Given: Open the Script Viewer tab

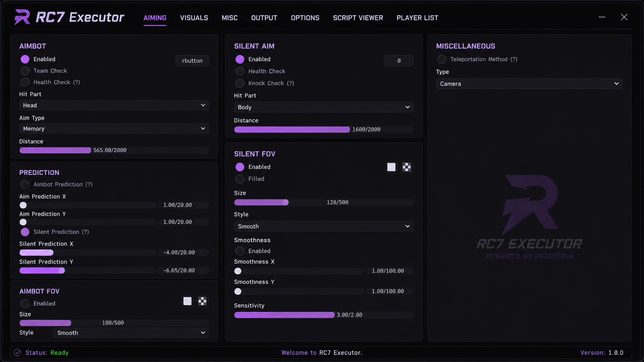Looking at the screenshot, I should 358,18.
